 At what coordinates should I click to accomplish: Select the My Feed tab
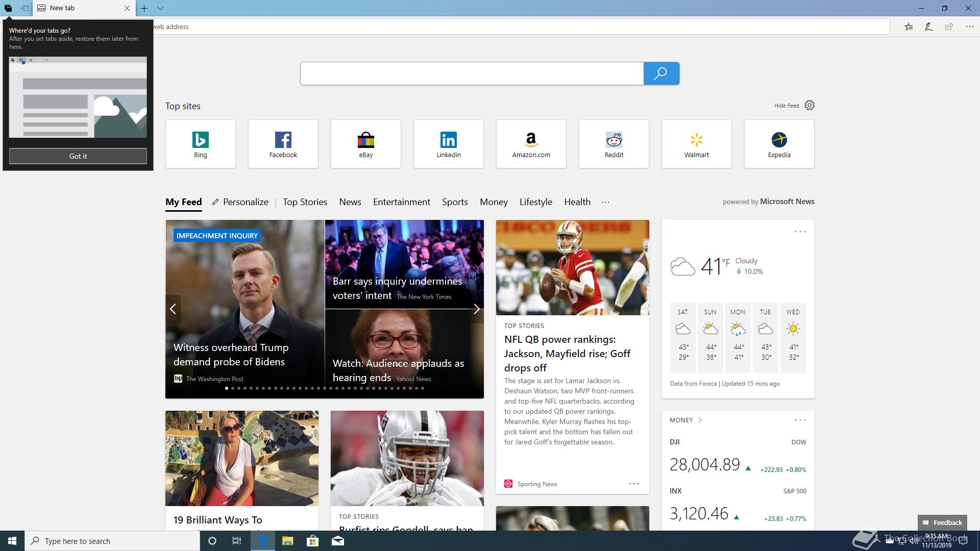click(184, 202)
